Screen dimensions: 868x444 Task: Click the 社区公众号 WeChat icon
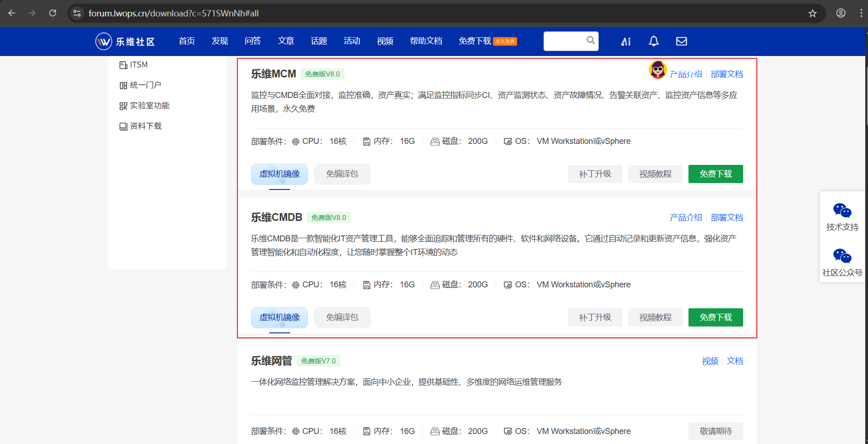pos(842,256)
